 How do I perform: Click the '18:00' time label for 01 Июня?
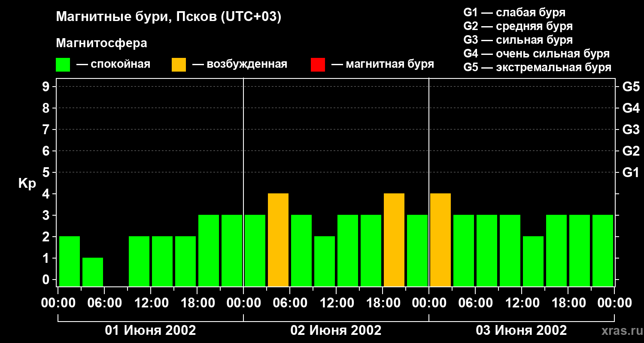pyautogui.click(x=197, y=303)
